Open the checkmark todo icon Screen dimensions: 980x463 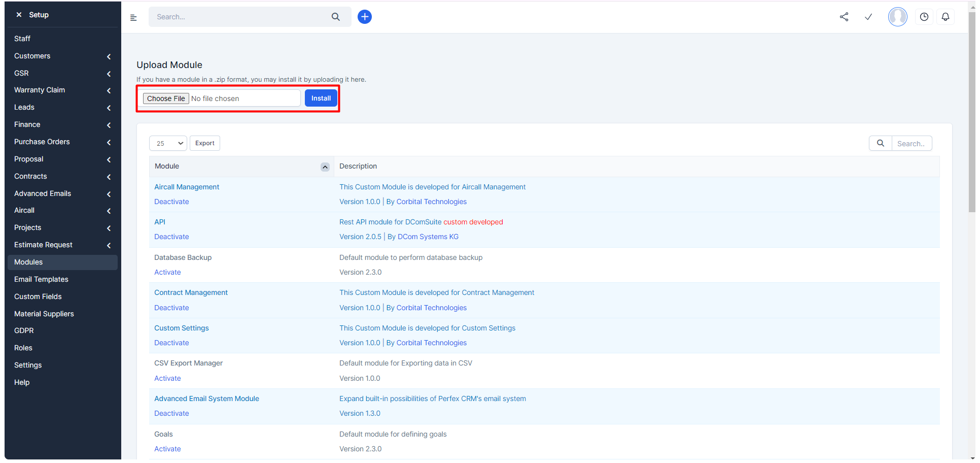(868, 17)
